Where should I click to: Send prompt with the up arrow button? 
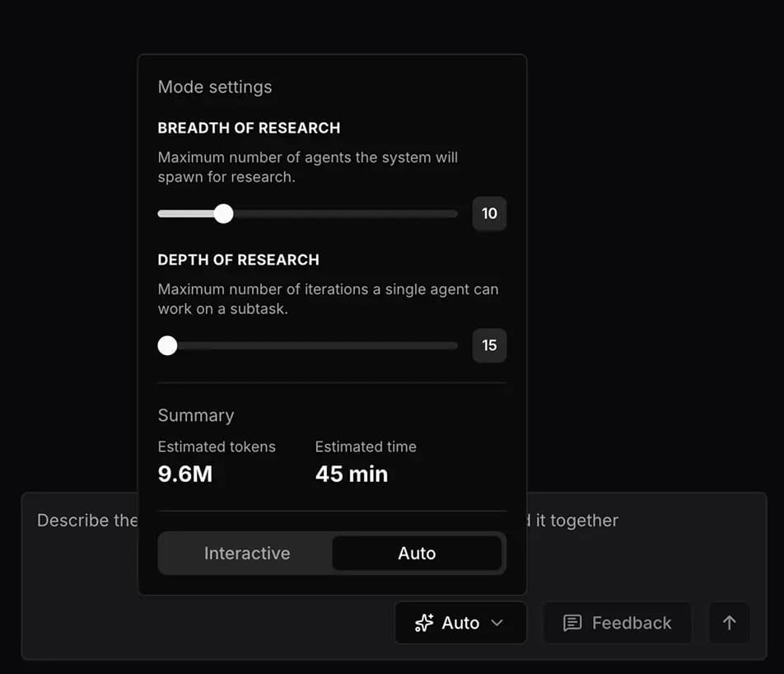point(729,622)
